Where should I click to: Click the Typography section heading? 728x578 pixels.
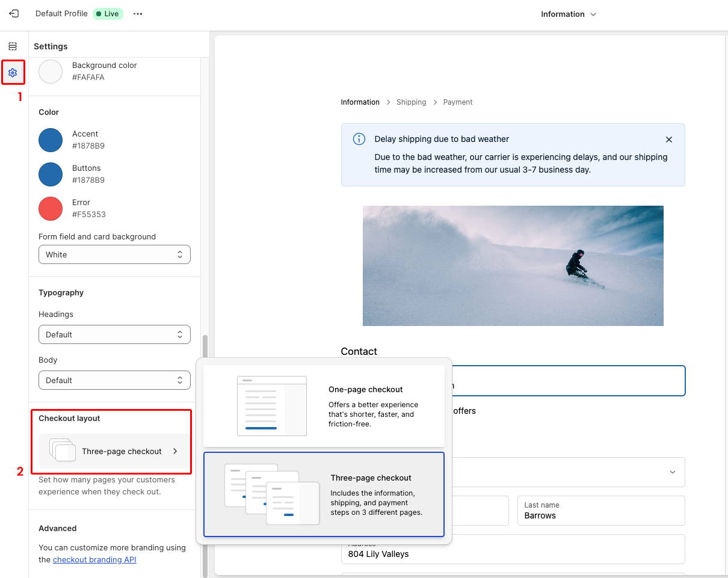click(61, 293)
